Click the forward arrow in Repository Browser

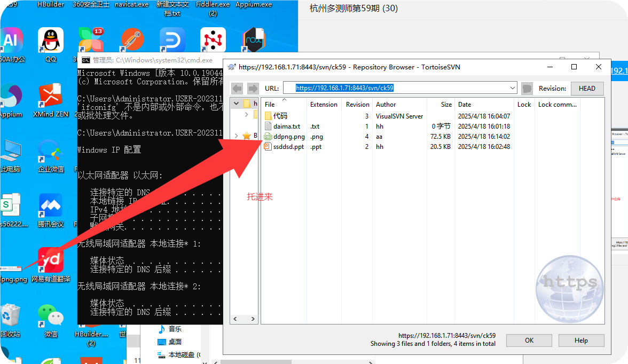(252, 88)
